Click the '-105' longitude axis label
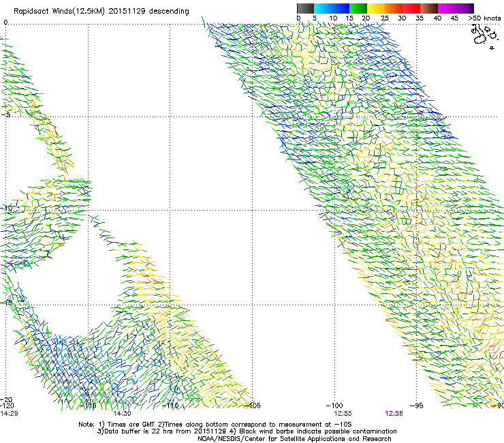The image size is (504, 443). tap(252, 406)
